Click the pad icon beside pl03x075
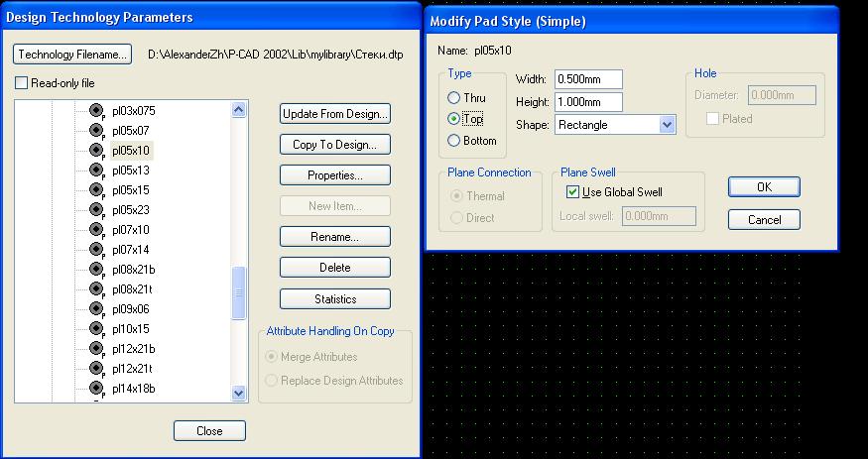 [97, 111]
